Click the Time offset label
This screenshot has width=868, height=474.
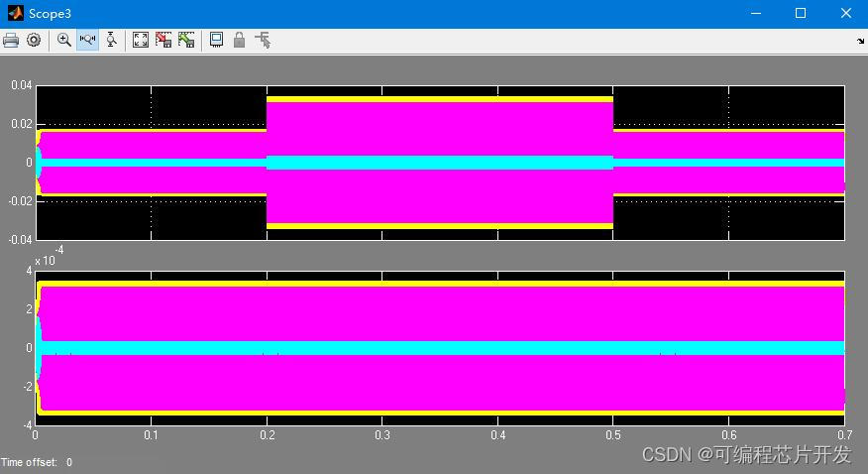click(29, 462)
